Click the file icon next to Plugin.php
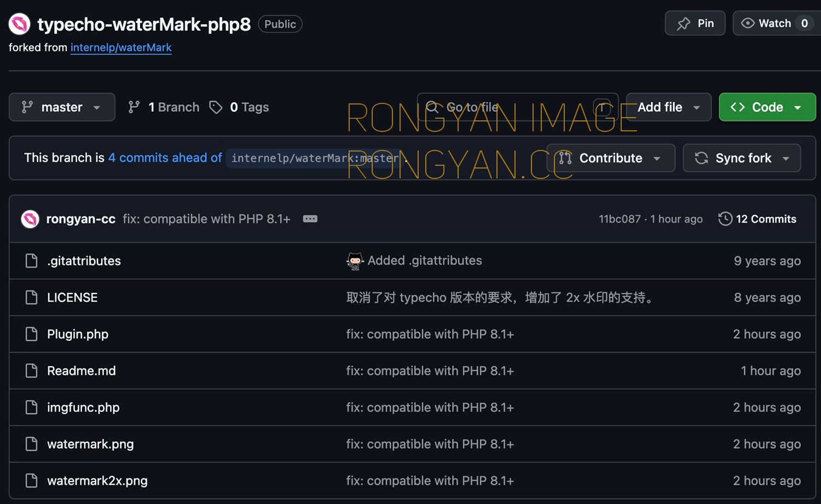This screenshot has height=504, width=821. pyautogui.click(x=32, y=334)
